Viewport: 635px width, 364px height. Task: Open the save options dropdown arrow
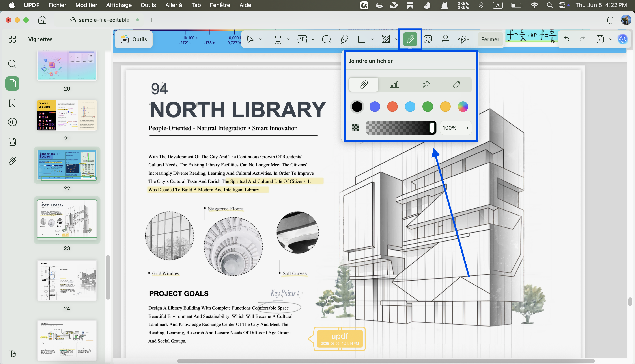(611, 39)
